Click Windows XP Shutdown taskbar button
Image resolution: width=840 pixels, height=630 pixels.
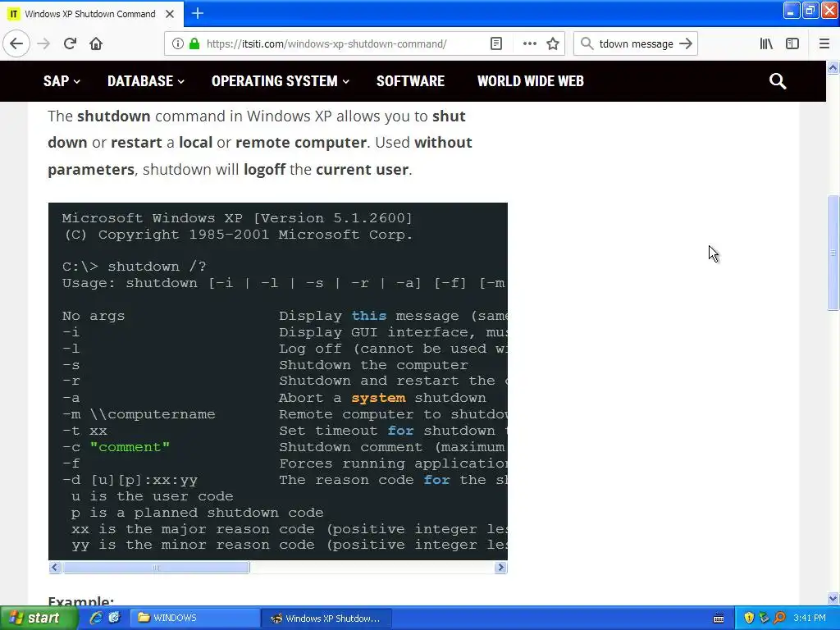[326, 619]
